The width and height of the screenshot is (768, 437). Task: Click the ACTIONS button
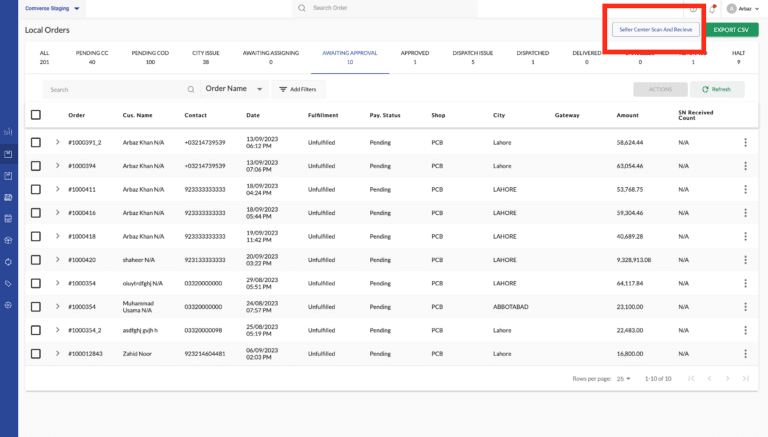coord(660,89)
